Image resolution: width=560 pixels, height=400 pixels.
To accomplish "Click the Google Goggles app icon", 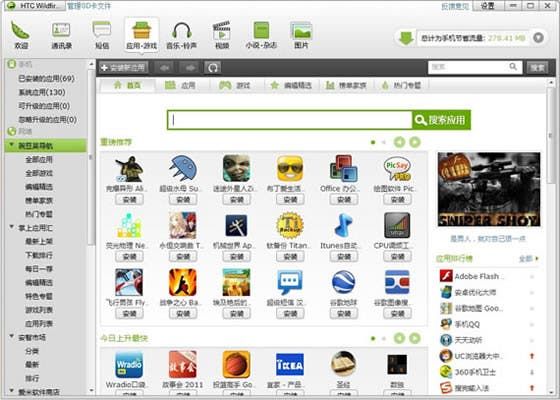I will tap(397, 282).
